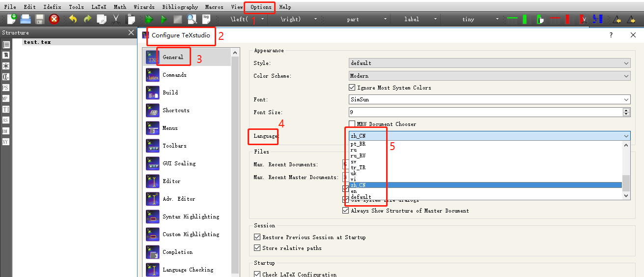Toggle Store relative paths checkbox
644x277 pixels.
click(257, 248)
